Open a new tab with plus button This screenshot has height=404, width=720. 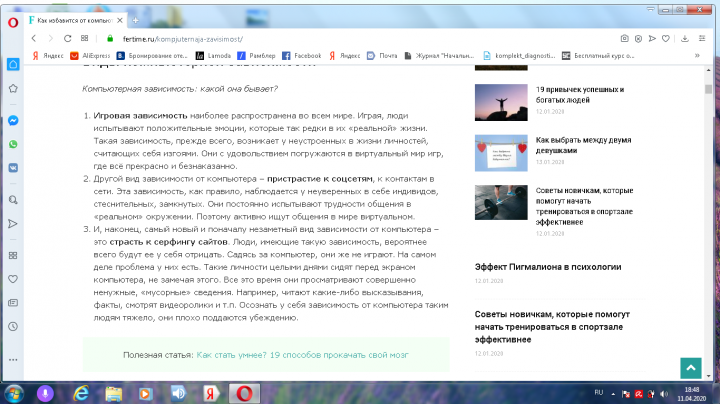[x=135, y=20]
